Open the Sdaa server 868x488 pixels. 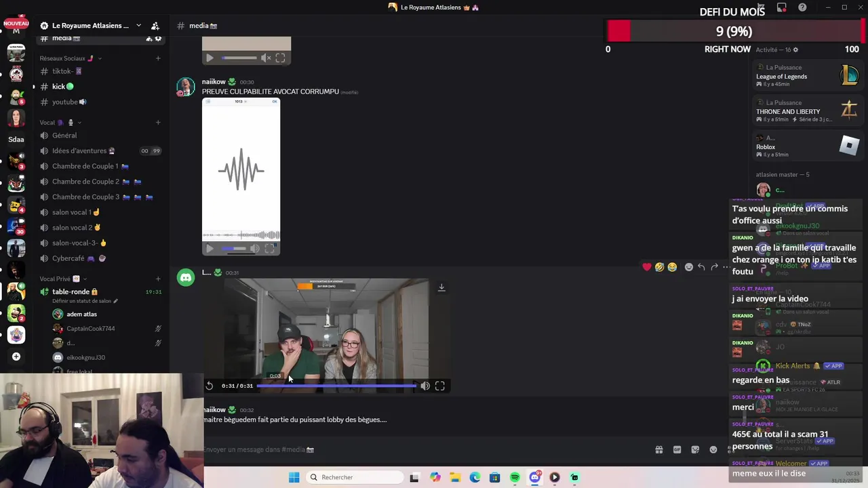16,139
